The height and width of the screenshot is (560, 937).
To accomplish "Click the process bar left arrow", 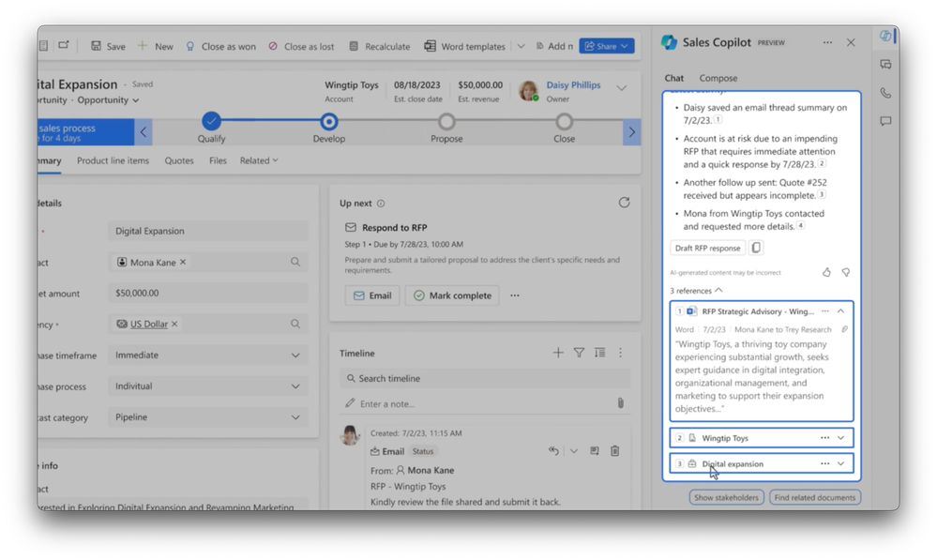I will [x=144, y=132].
